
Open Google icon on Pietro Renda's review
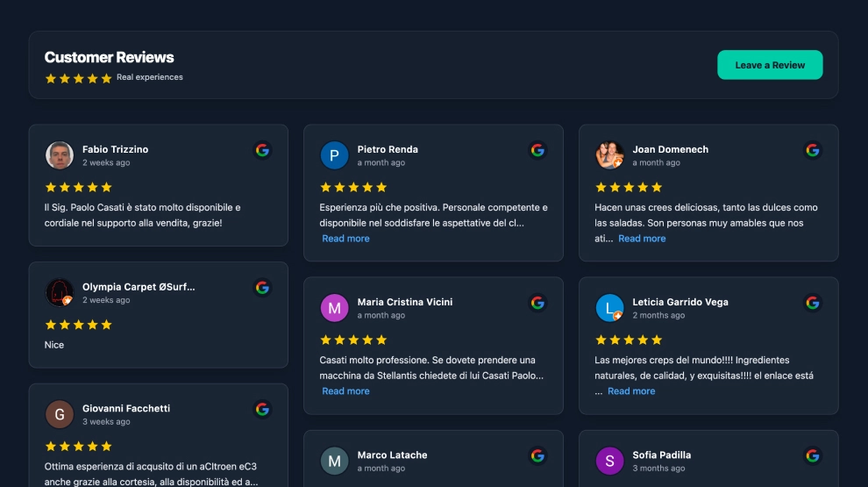pyautogui.click(x=537, y=150)
